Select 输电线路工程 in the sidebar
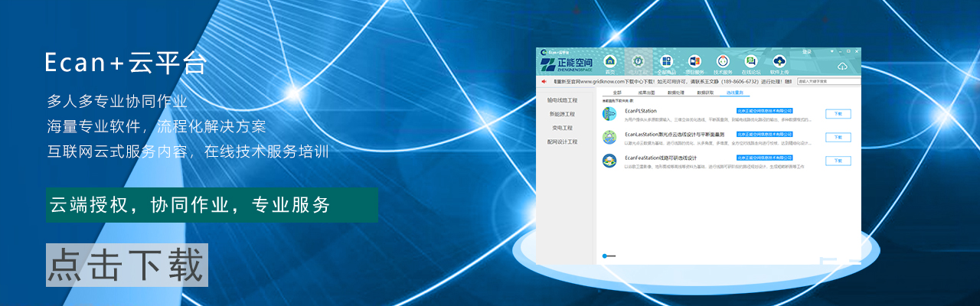Screen dimensions: 980x306 tap(562, 100)
